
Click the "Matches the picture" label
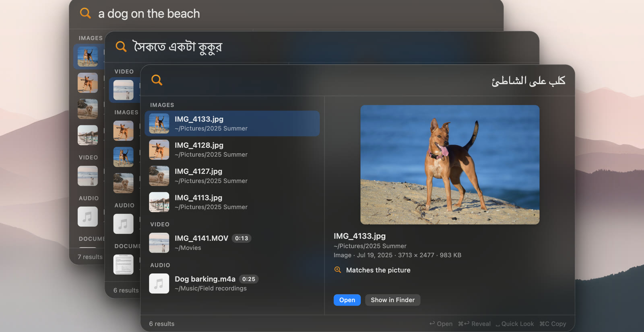point(378,270)
